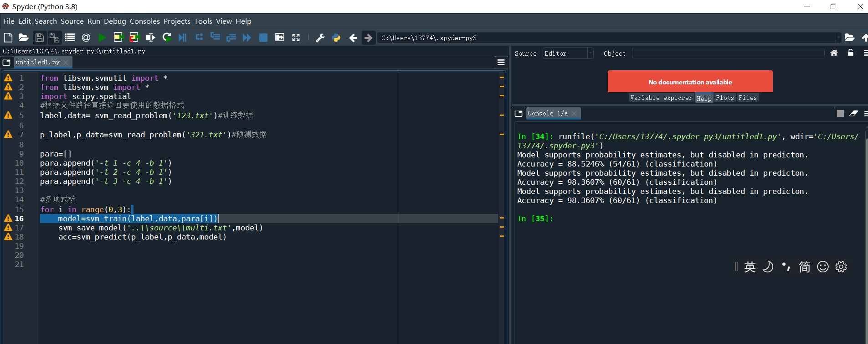Open the Consoles menu
The image size is (868, 344).
point(145,21)
